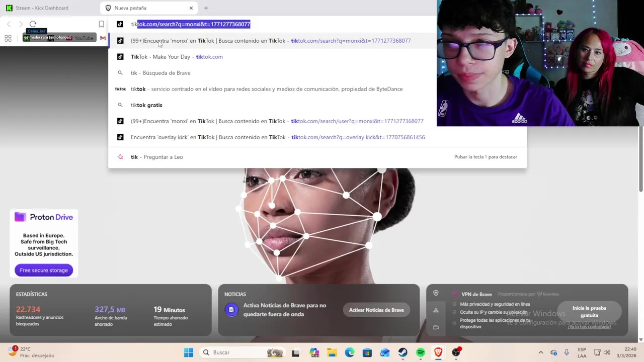This screenshot has height=362, width=644.
Task: Open the Windows Start menu
Action: tap(189, 352)
